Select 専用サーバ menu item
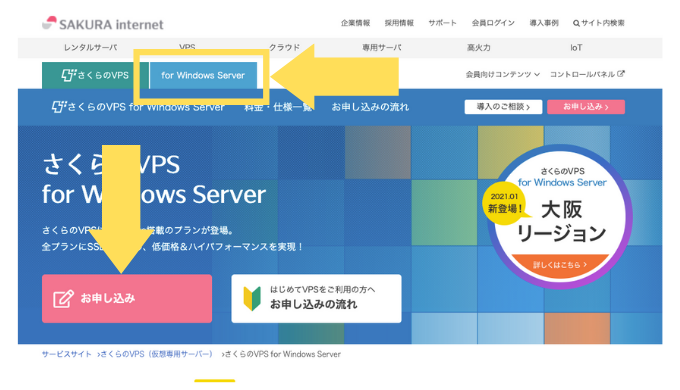This screenshot has height=390, width=680. (382, 48)
